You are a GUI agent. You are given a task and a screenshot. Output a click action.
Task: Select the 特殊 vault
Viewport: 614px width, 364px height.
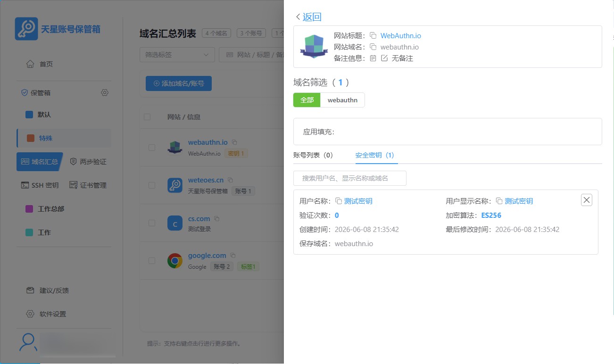point(64,138)
